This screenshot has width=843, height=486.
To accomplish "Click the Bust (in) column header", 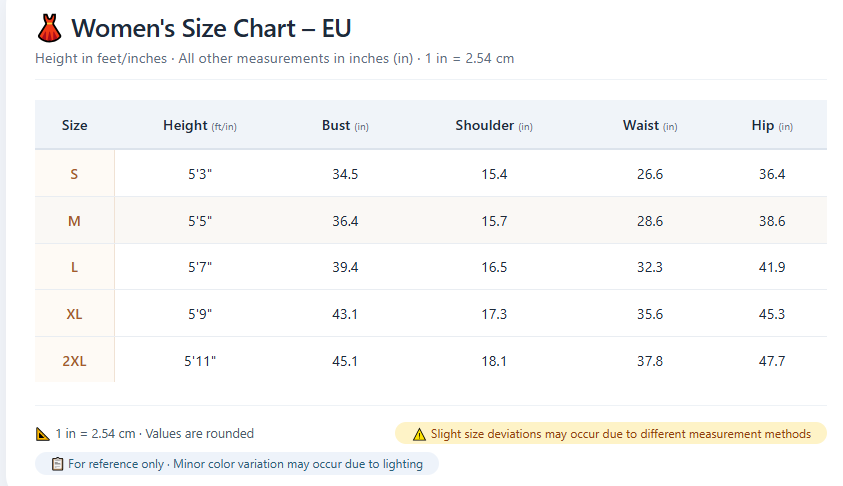I will tap(345, 125).
